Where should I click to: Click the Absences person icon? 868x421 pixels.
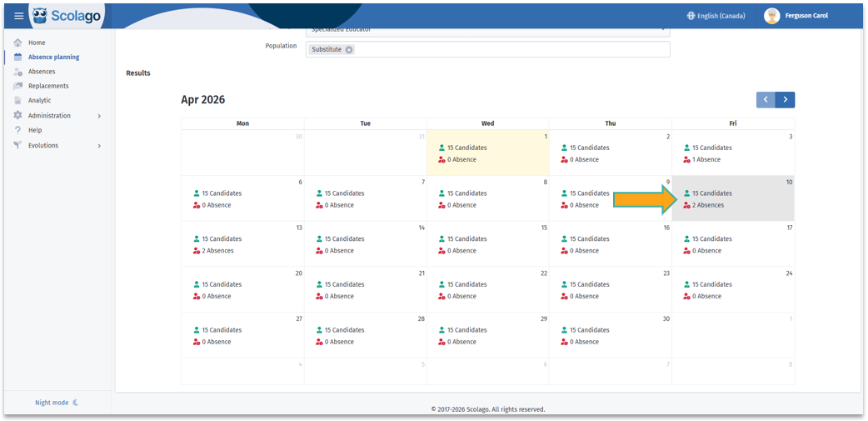tap(17, 72)
